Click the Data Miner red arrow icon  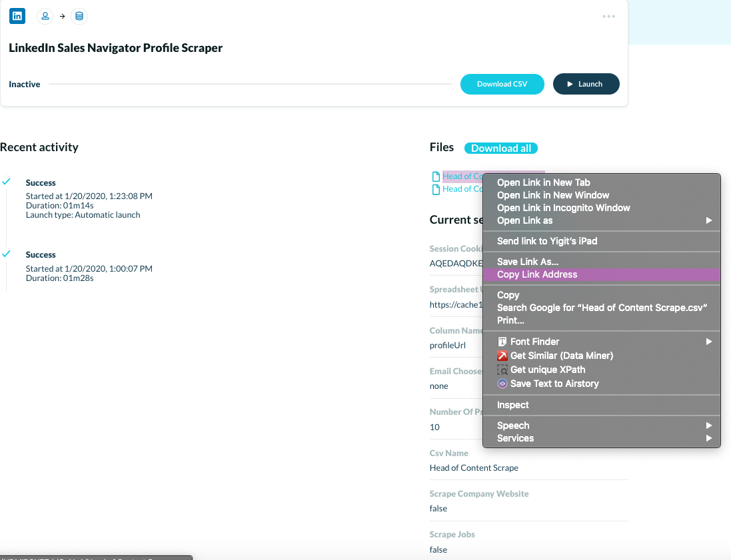[x=502, y=356]
